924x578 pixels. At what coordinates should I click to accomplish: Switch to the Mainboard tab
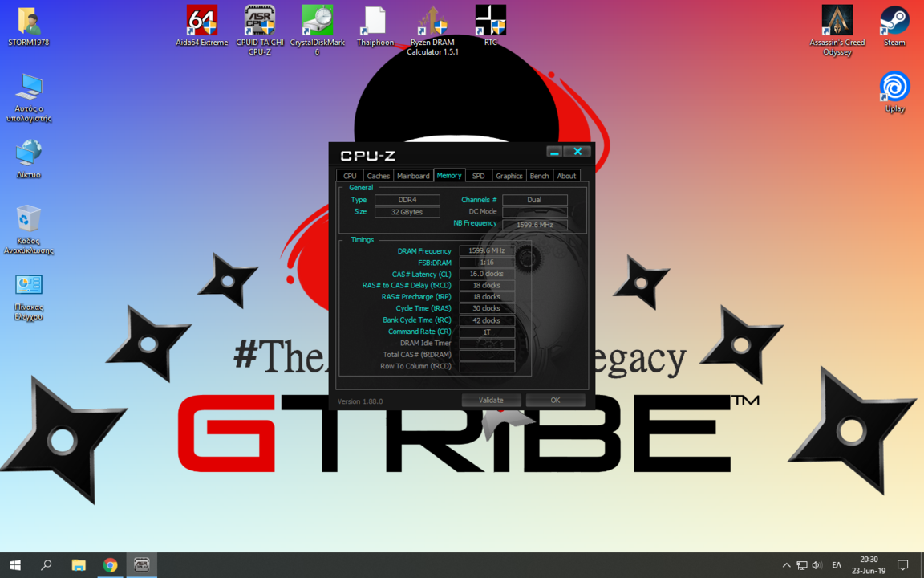pyautogui.click(x=413, y=176)
